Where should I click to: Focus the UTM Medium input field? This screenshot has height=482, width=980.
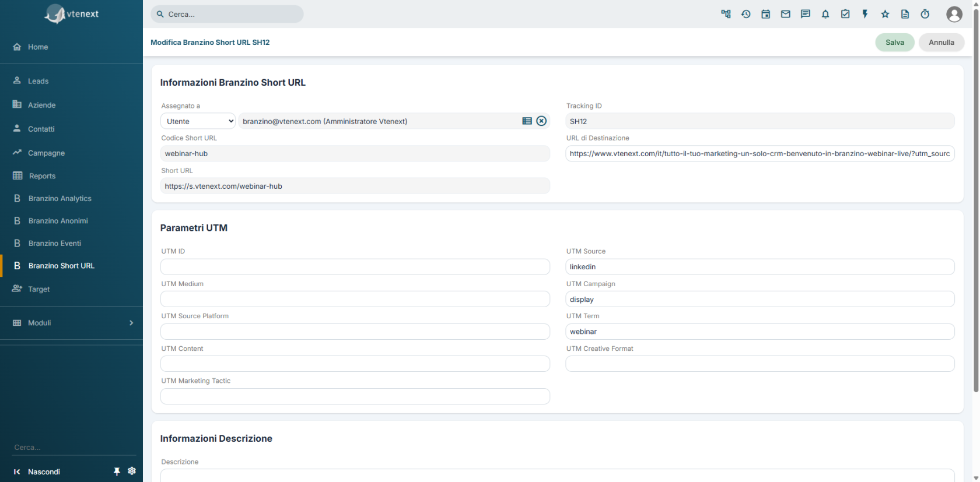(355, 299)
